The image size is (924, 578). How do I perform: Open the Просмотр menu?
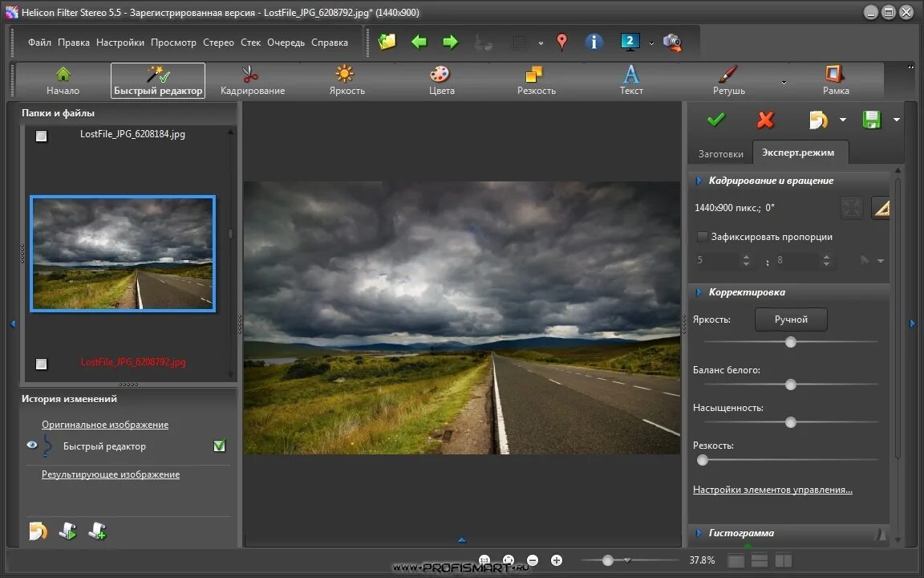[x=173, y=43]
